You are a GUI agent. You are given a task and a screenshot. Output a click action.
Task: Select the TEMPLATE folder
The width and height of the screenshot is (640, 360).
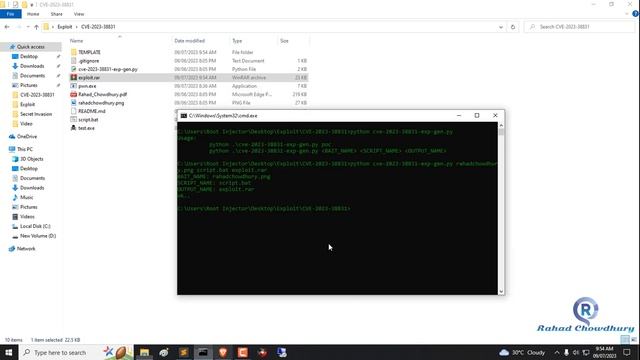[x=89, y=52]
